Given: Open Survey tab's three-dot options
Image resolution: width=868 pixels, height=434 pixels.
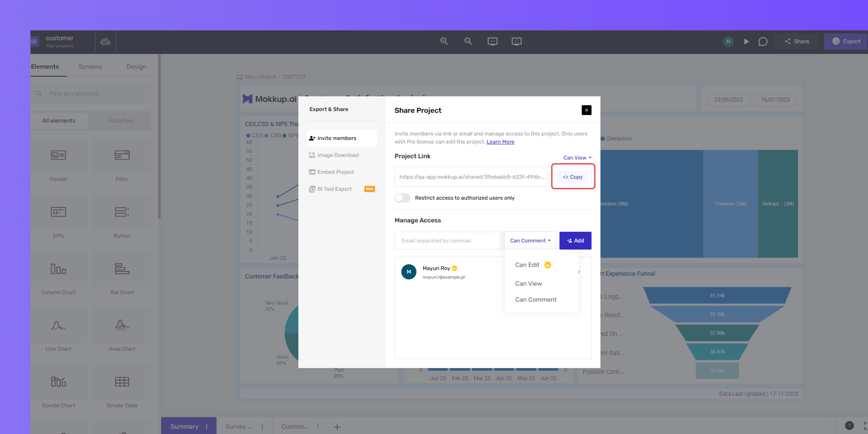Looking at the screenshot, I should coord(262,427).
